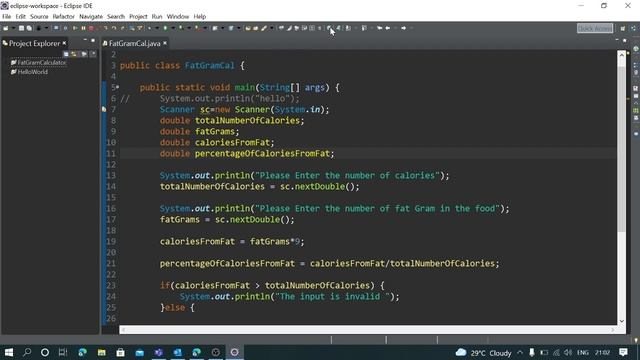Image resolution: width=640 pixels, height=360 pixels.
Task: Click the Open Type toolbar icon
Action: pyautogui.click(x=248, y=28)
